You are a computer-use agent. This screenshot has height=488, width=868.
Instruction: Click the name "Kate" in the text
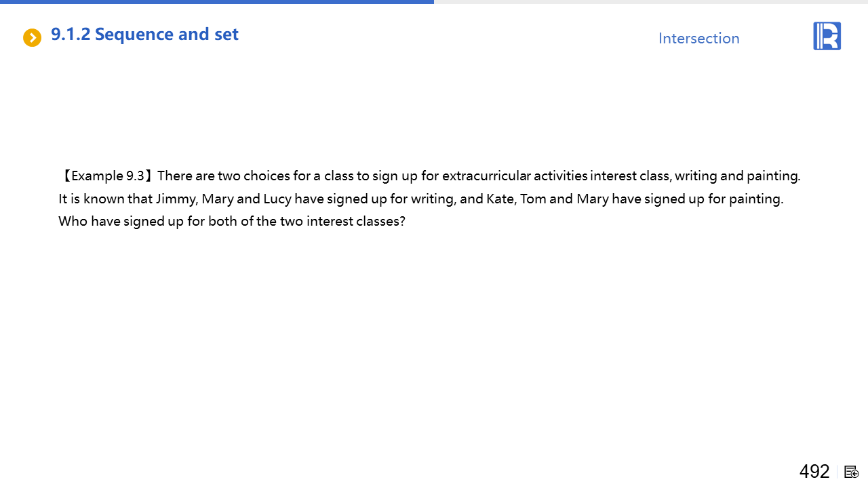[x=500, y=199]
